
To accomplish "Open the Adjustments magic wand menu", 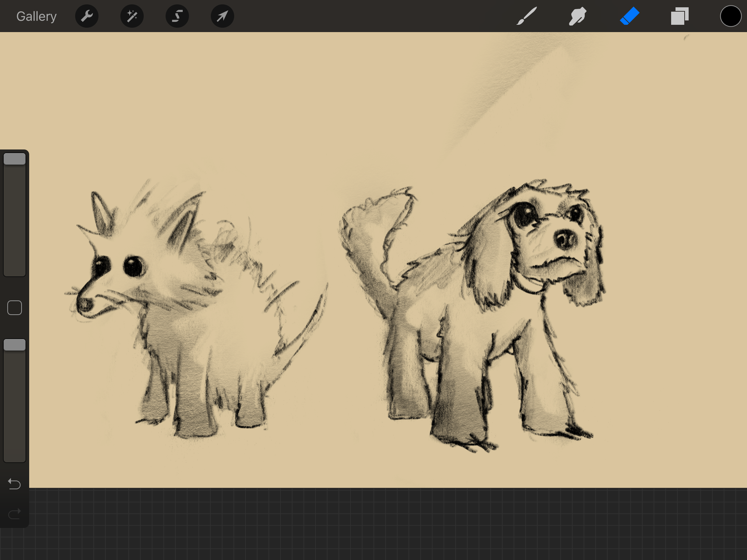I will [132, 16].
